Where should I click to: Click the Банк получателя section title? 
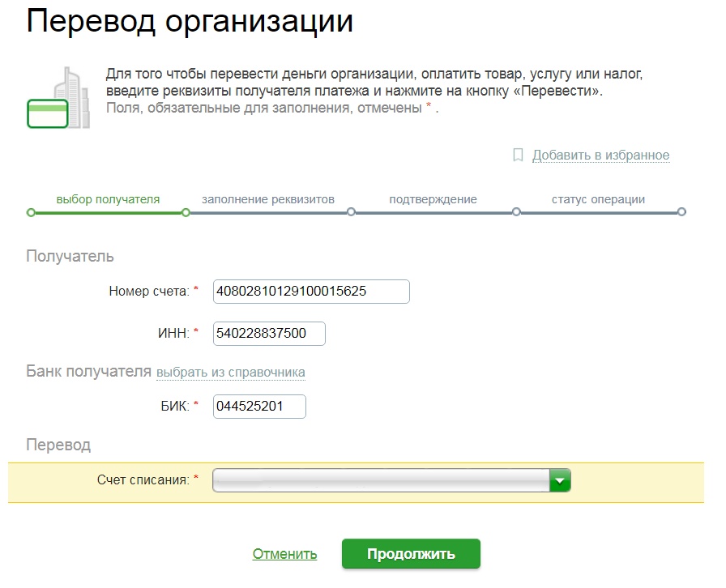point(89,371)
